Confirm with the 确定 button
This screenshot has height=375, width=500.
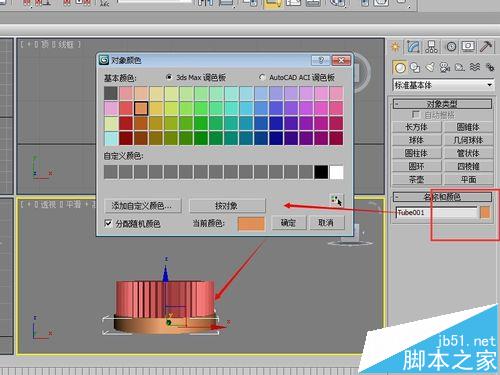pos(289,222)
